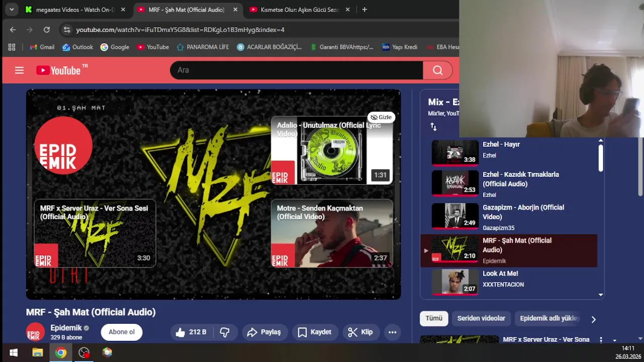The height and width of the screenshot is (362, 644).
Task: Open the apps grid bookmark icon
Action: click(12, 47)
